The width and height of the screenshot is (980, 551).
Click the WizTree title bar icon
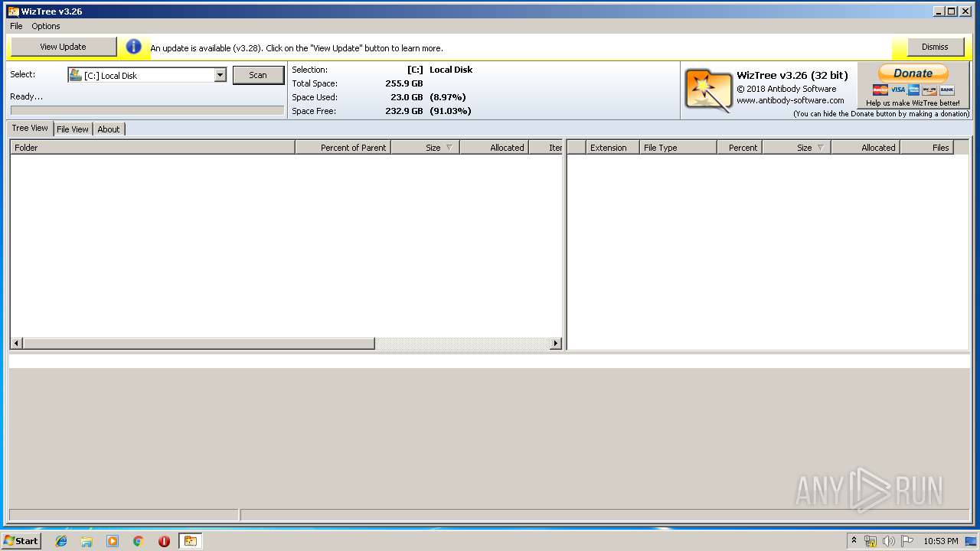[13, 11]
